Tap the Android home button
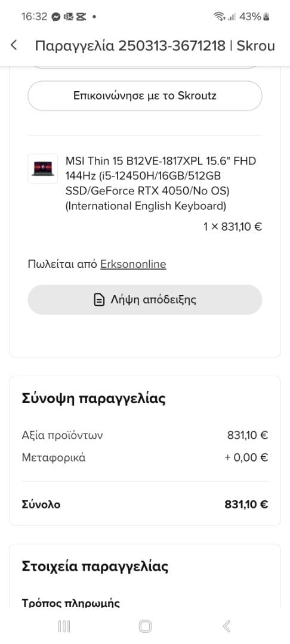Image resolution: width=290 pixels, height=644 pixels. 145,626
